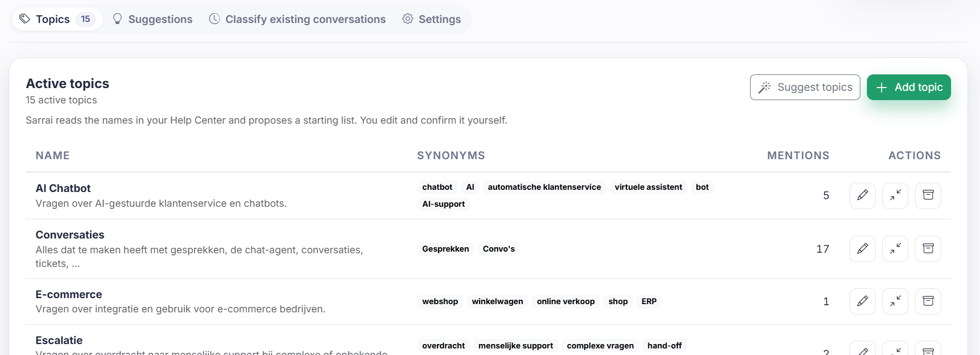Screen dimensions: 980x355
Task: Click the 'shop' synonym tag
Action: pyautogui.click(x=618, y=301)
